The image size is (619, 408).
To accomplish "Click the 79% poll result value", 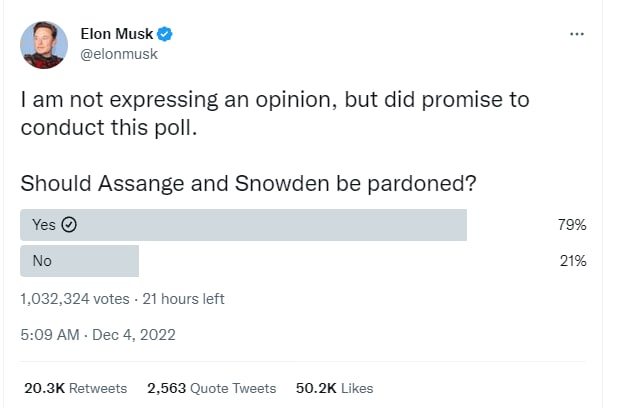I will coord(572,225).
